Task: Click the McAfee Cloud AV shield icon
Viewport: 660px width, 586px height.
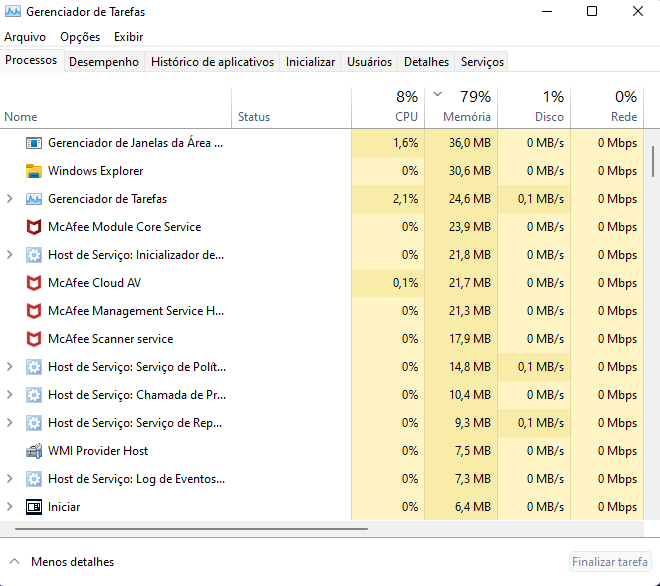Action: tap(34, 283)
